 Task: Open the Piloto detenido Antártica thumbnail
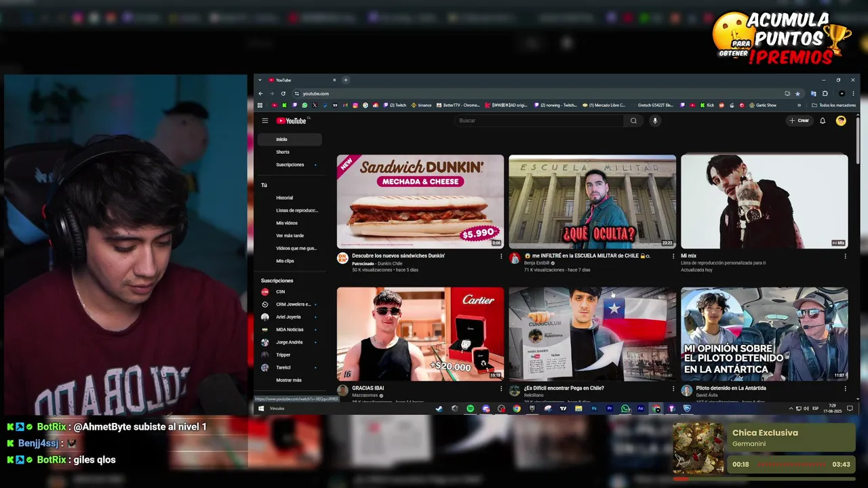tap(764, 333)
